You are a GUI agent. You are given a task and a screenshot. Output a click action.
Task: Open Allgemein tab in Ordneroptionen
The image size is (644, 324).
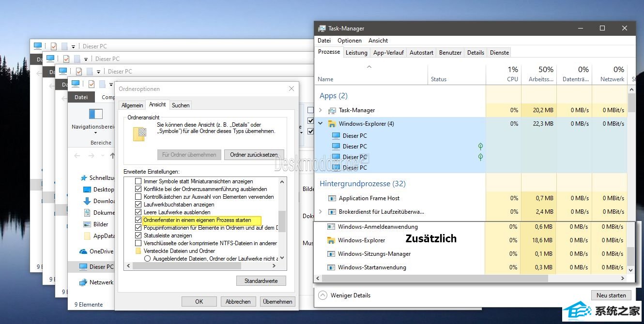pyautogui.click(x=132, y=105)
